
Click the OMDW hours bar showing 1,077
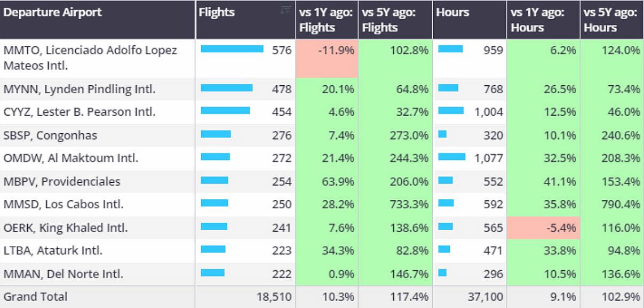[x=451, y=157]
